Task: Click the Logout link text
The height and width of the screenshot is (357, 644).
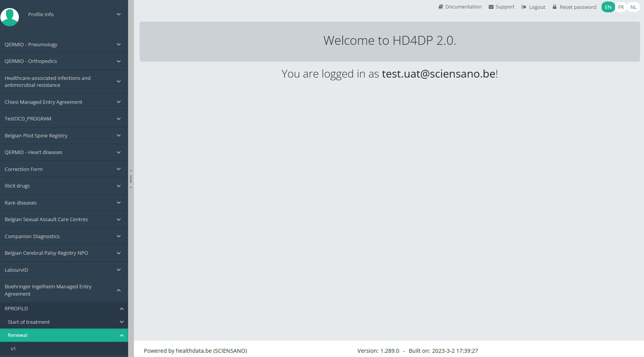Action: pos(537,7)
